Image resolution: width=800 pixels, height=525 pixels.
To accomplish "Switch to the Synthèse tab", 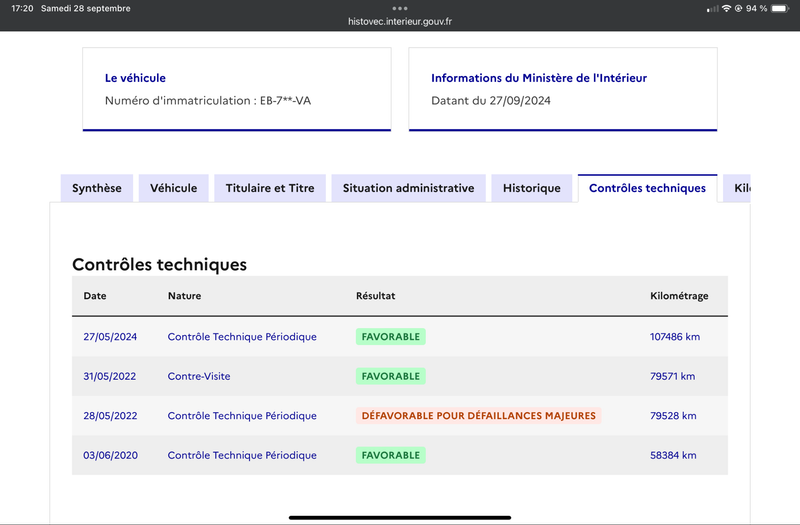I will point(97,188).
